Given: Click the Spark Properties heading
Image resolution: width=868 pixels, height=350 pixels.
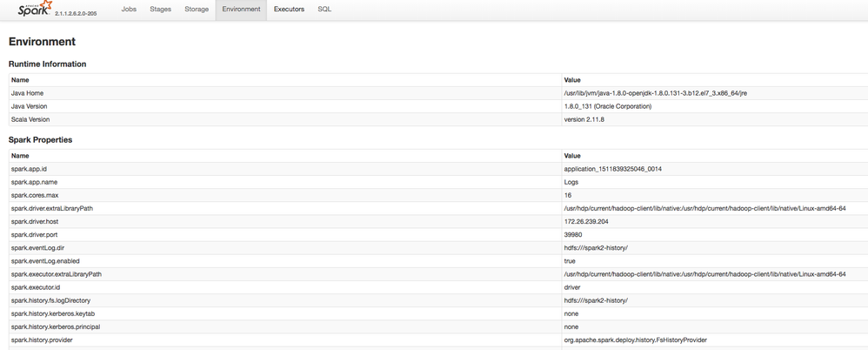Looking at the screenshot, I should (x=40, y=140).
